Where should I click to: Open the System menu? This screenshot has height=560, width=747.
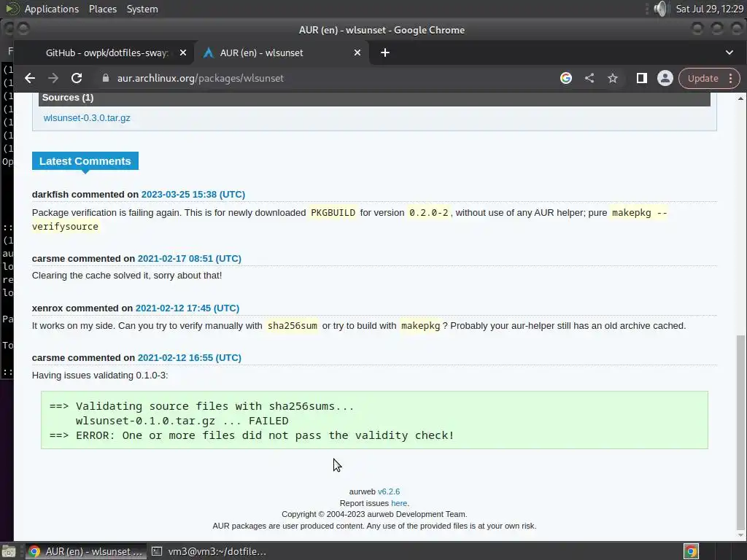pos(142,9)
